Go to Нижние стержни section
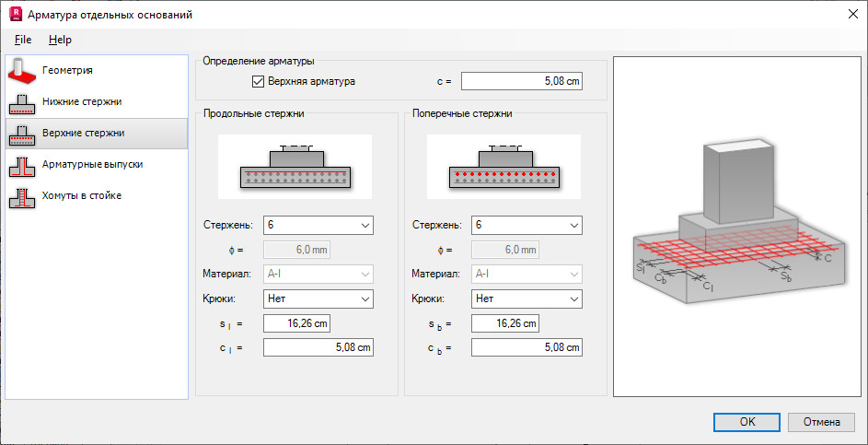 pos(97,102)
